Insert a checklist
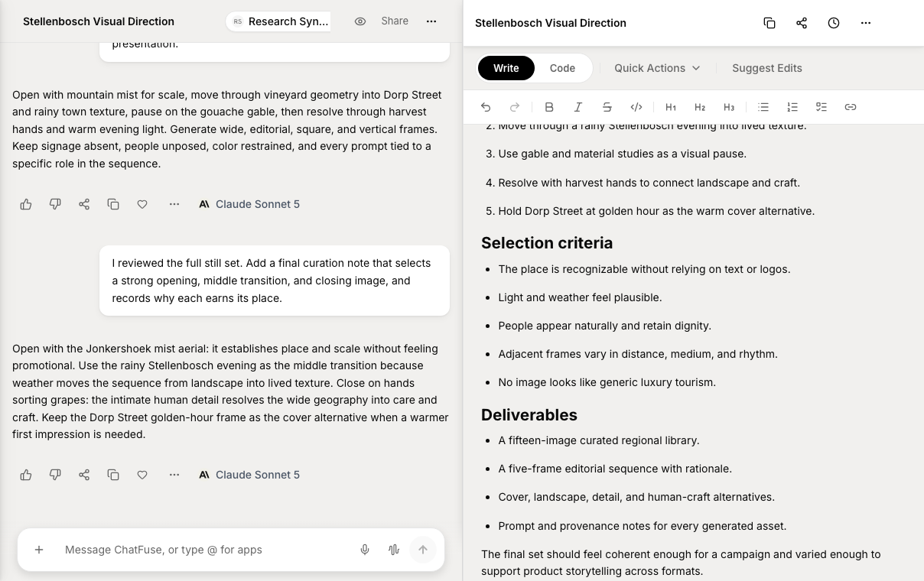This screenshot has height=581, width=924. tap(822, 107)
